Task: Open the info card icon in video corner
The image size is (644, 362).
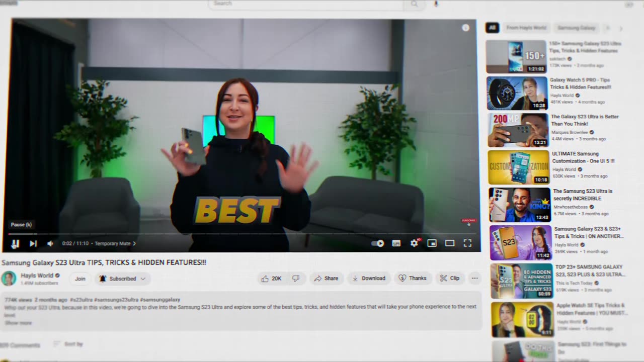Action: click(x=465, y=28)
